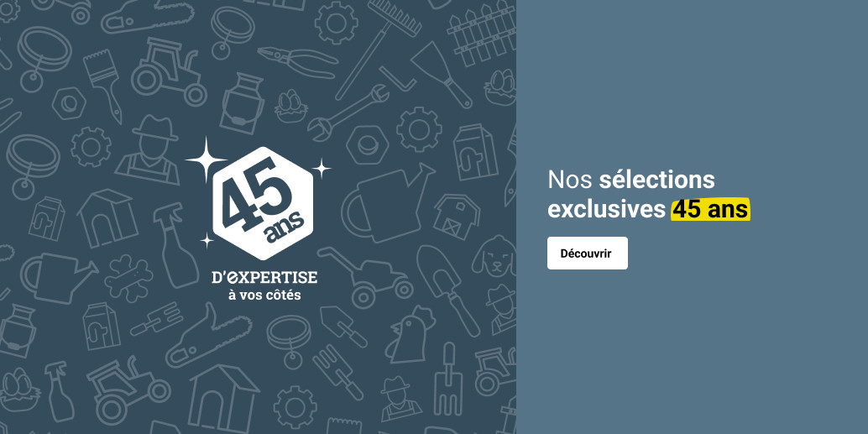Select the pliers outline icon
The image size is (868, 434).
click(297, 62)
